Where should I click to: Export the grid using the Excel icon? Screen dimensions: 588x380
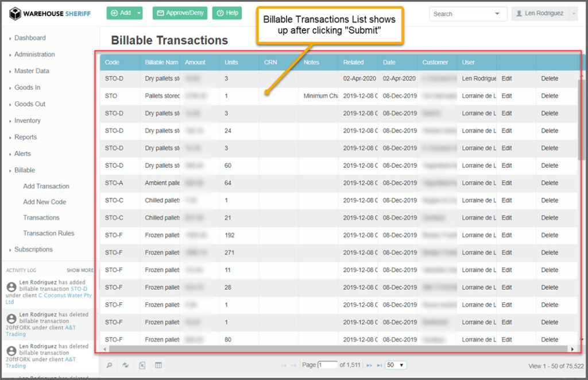pos(142,365)
